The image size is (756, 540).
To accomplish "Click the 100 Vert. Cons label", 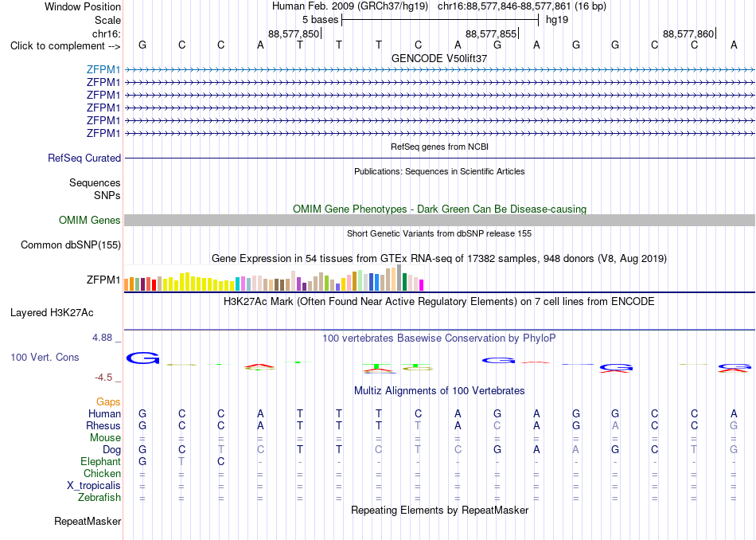I will [x=45, y=357].
